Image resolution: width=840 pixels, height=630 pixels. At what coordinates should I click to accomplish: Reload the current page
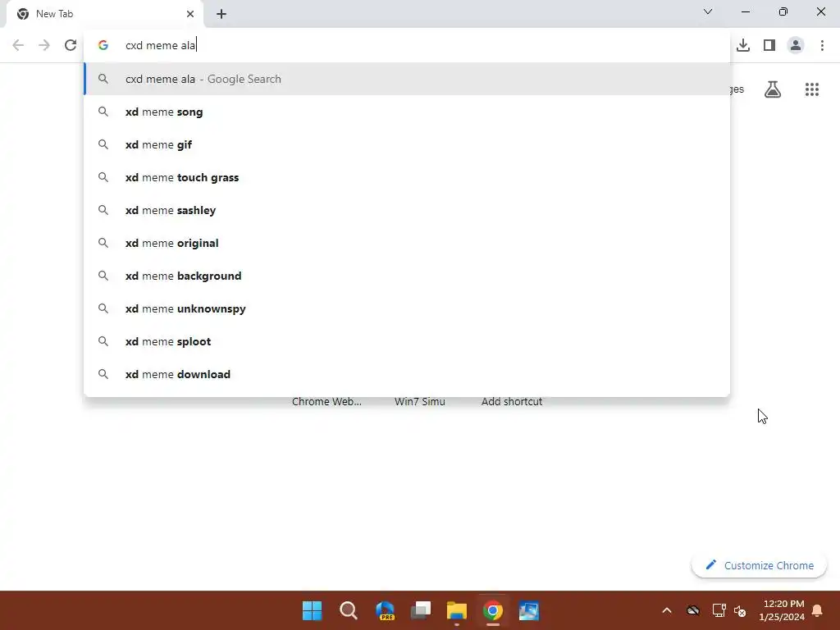tap(71, 45)
